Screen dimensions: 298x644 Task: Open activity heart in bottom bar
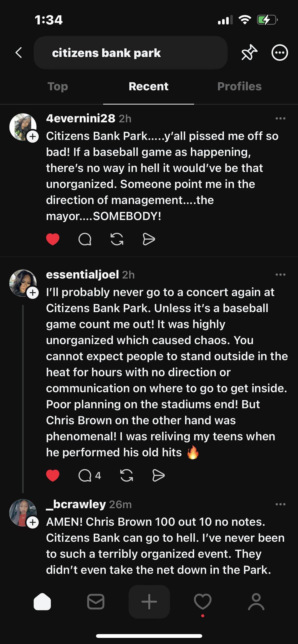tap(203, 602)
